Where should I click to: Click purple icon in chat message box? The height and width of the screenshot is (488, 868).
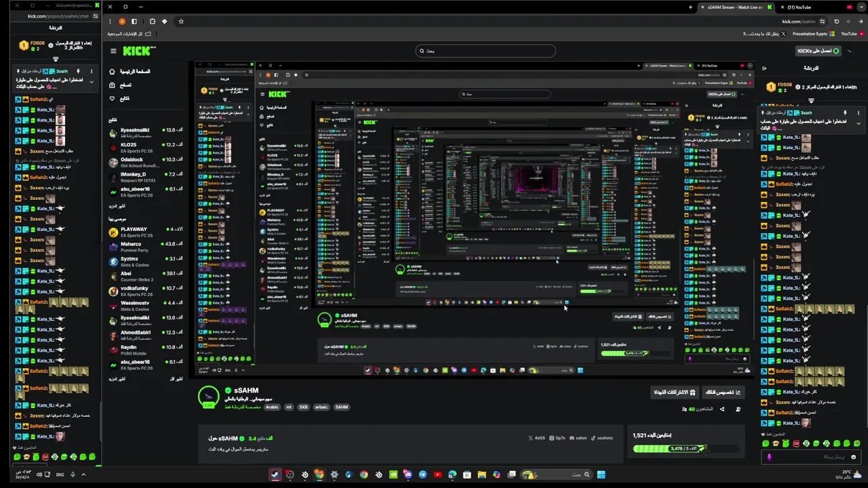[769, 457]
